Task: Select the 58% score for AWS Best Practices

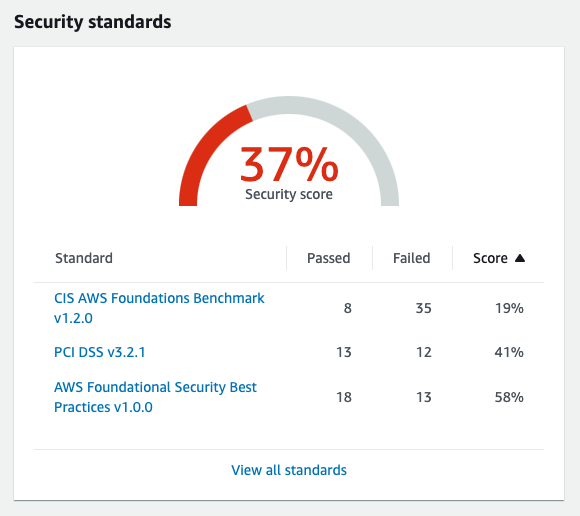Action: (509, 397)
